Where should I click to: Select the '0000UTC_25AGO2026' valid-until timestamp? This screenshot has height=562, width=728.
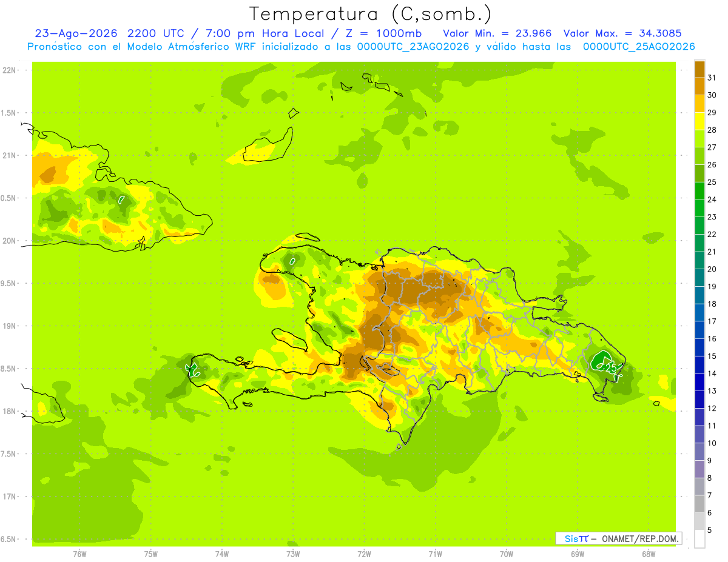point(639,47)
